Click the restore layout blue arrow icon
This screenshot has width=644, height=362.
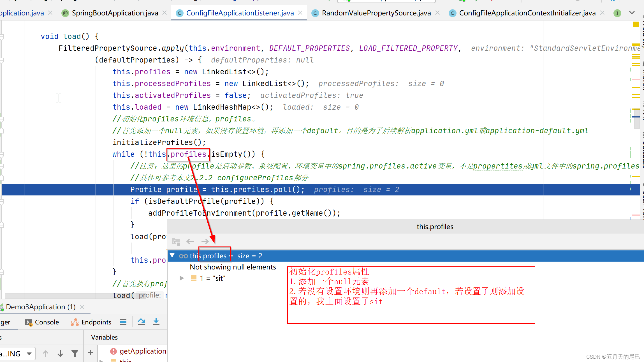(142, 322)
